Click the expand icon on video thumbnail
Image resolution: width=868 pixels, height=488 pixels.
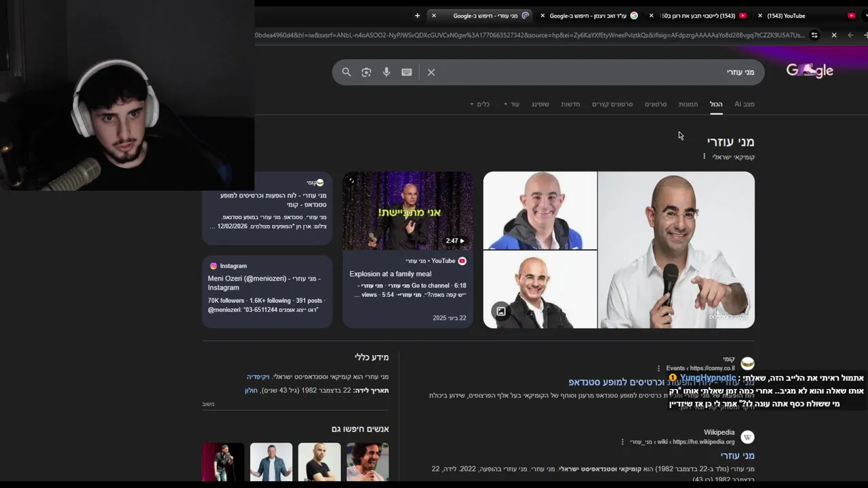coord(351,180)
